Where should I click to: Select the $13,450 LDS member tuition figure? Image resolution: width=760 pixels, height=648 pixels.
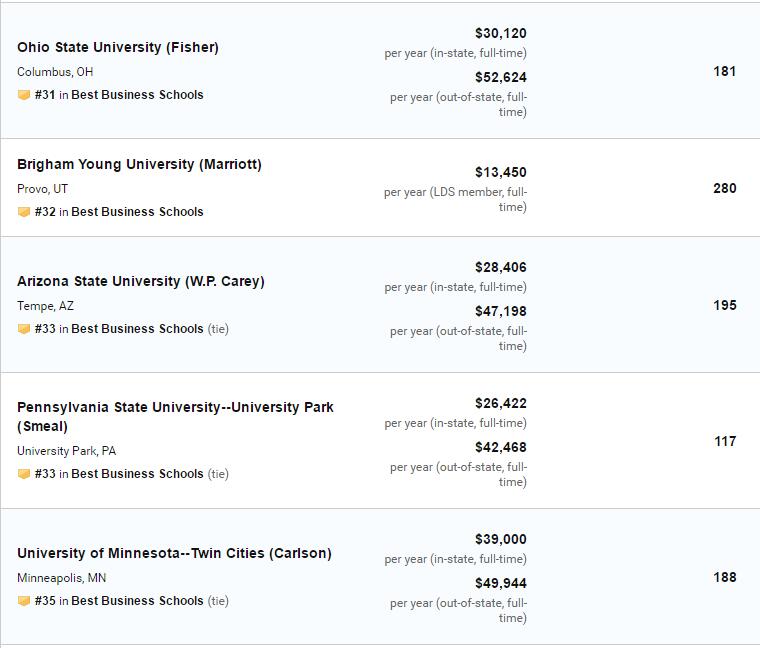(x=501, y=173)
